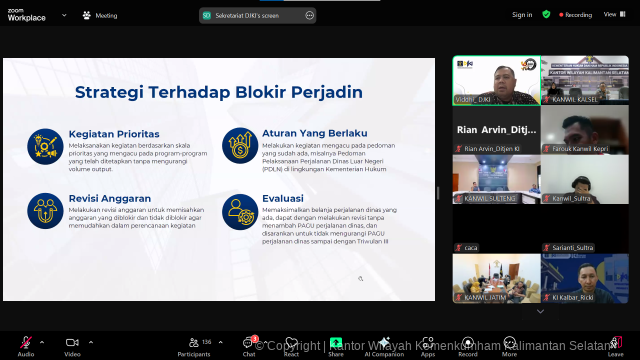Image resolution: width=640 pixels, height=360 pixels.
Task: Open the Apps icon
Action: [428, 342]
